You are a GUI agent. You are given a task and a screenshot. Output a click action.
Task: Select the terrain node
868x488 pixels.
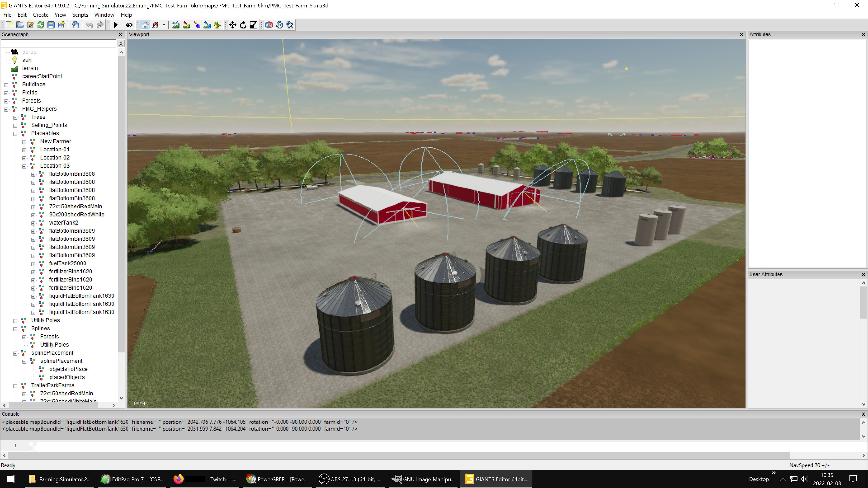(x=30, y=68)
